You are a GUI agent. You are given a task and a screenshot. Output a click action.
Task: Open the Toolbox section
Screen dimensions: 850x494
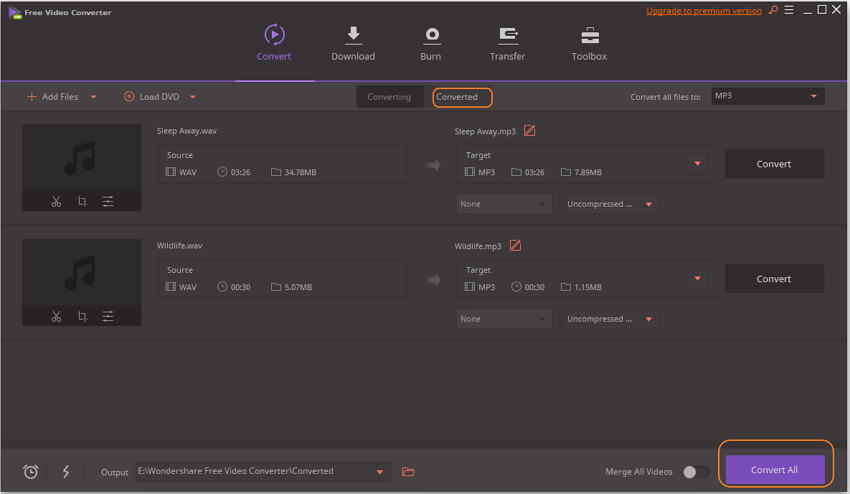coord(589,43)
